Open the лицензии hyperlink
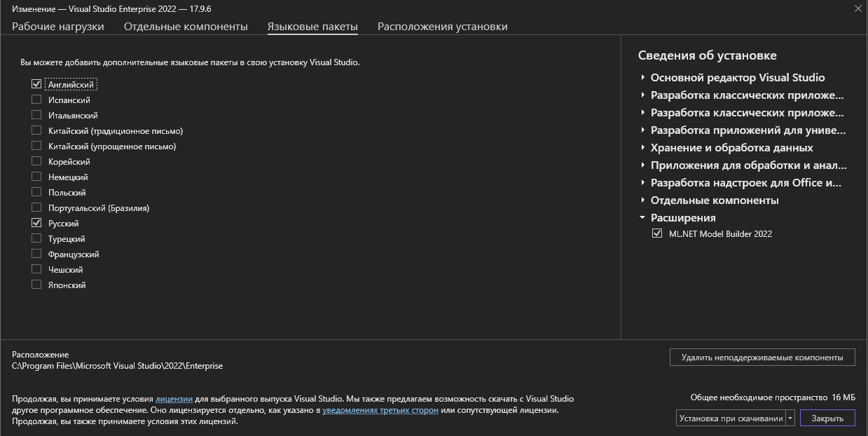The width and height of the screenshot is (868, 436). 174,399
